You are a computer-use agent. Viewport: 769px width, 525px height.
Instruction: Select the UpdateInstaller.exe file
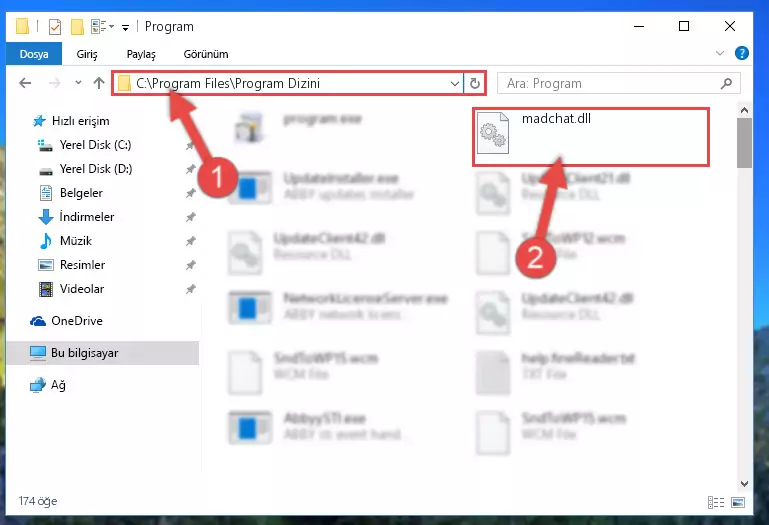[321, 187]
